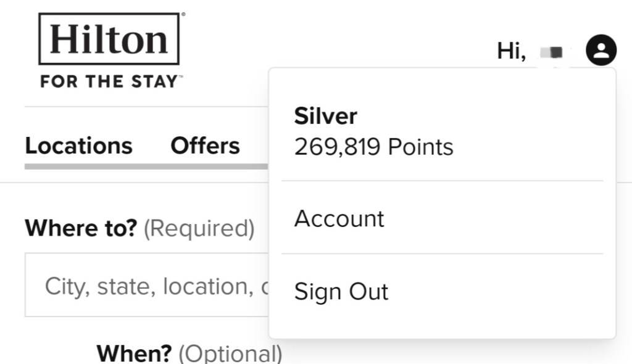Switch to the Locations tab

(x=78, y=146)
